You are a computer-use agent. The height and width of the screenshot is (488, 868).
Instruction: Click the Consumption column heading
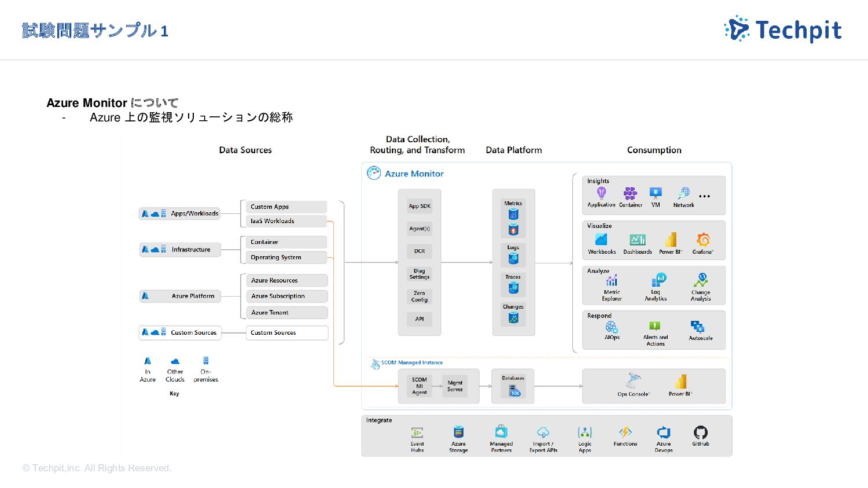click(x=654, y=150)
